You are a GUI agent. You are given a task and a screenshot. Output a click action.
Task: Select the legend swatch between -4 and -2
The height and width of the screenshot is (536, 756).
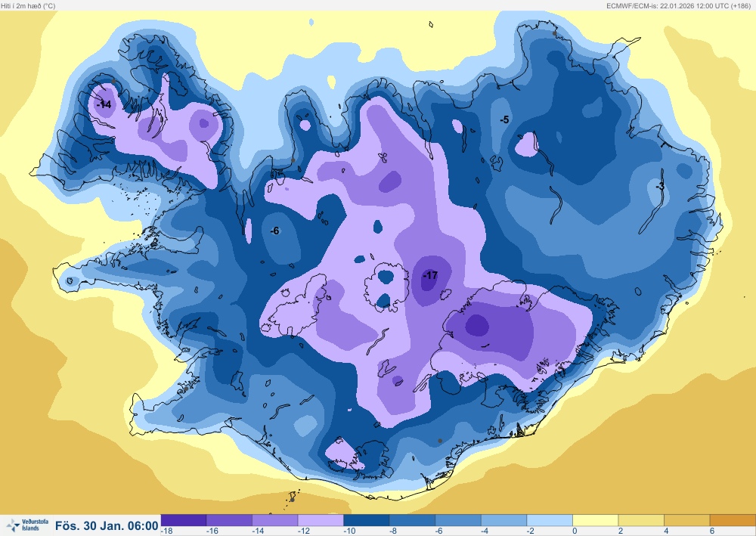click(504, 520)
